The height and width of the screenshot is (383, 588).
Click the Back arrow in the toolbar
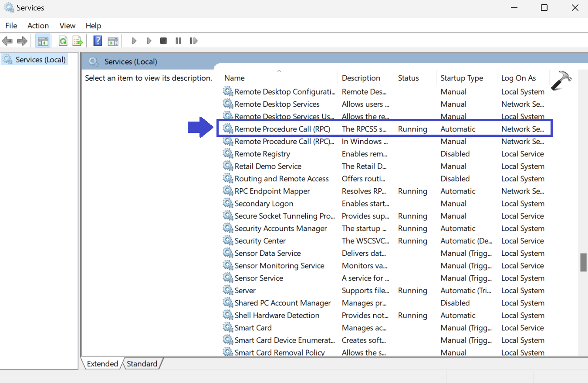coord(7,41)
